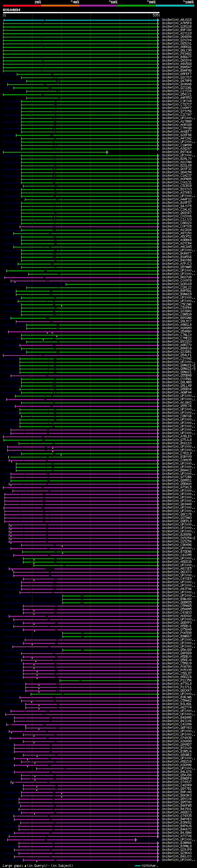Click UniRef100_A1UIN4 hit name
This screenshot has height=868, width=197.
click(x=177, y=162)
